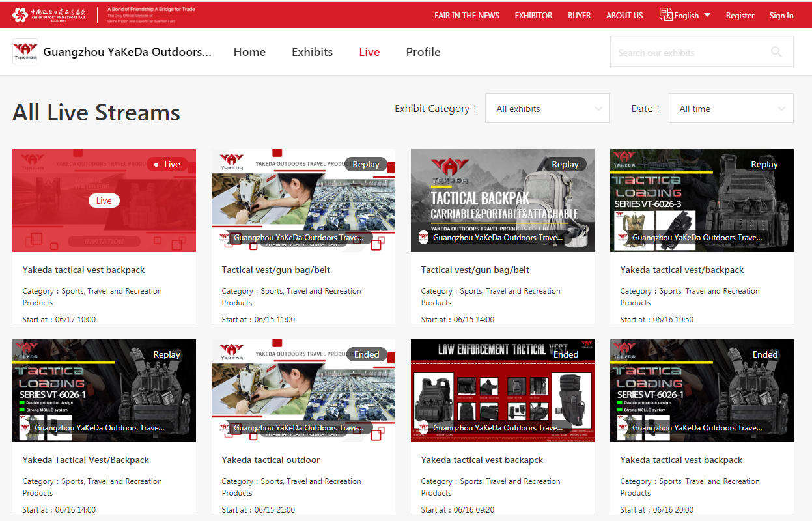
Task: Click the magnifier search icon
Action: point(776,52)
